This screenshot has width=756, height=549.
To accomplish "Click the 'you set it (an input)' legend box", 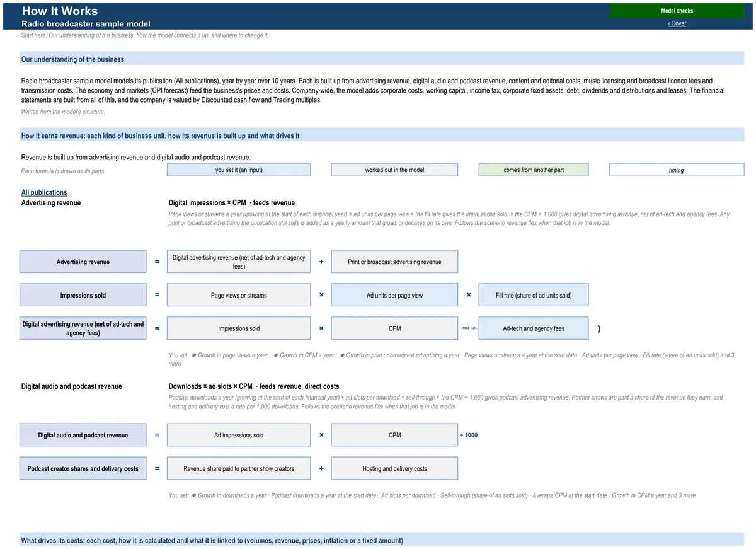I will [239, 170].
